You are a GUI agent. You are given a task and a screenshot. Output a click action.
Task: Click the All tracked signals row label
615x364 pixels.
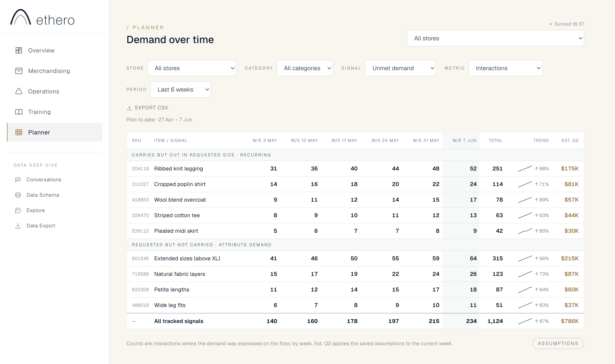[x=179, y=321]
